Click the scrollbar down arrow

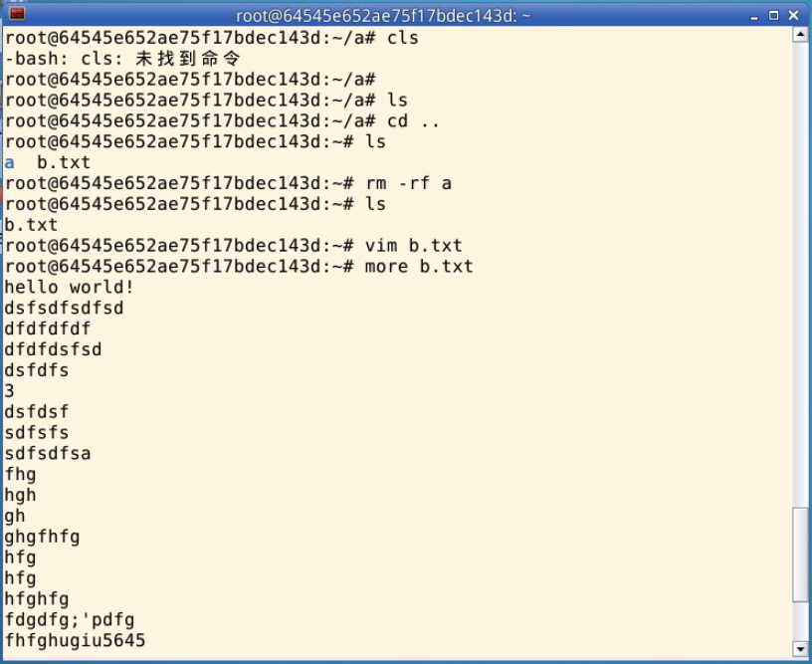coord(800,650)
